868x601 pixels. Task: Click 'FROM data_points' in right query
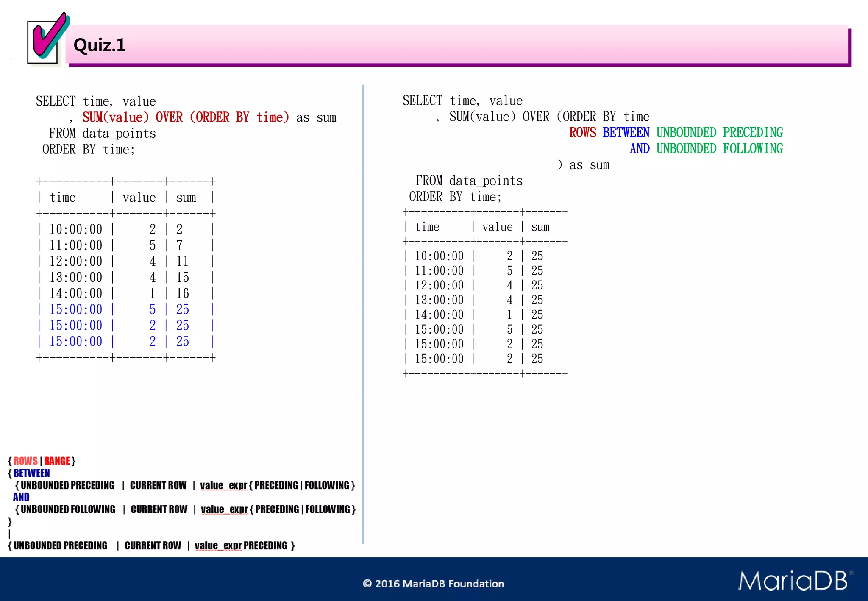[x=469, y=181]
